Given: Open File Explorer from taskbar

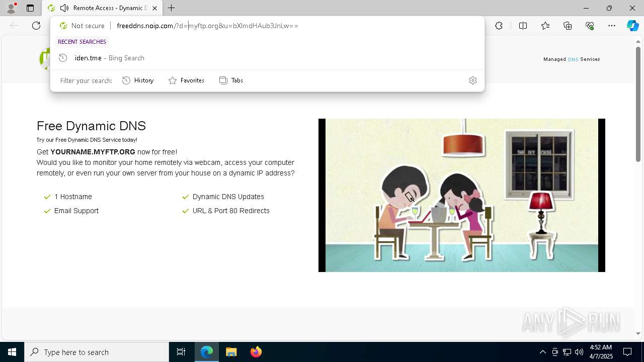Looking at the screenshot, I should pyautogui.click(x=231, y=352).
